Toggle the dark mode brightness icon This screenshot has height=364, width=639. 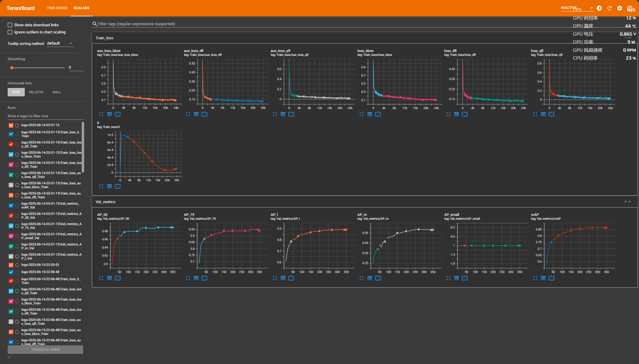599,8
